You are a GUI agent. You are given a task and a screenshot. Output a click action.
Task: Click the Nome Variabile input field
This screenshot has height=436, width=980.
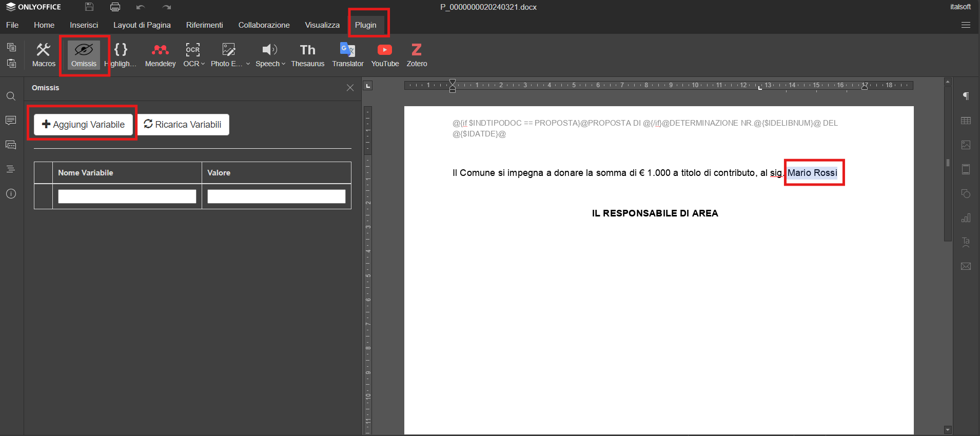tap(127, 196)
